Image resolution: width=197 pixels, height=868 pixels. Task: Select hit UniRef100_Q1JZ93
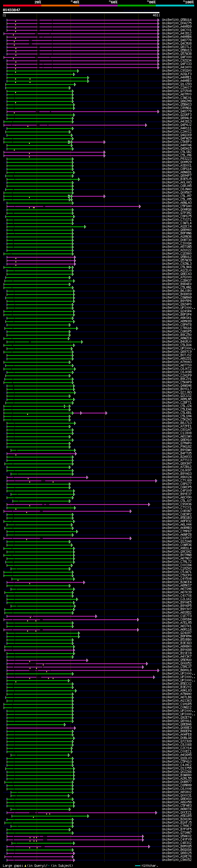[x=177, y=84]
